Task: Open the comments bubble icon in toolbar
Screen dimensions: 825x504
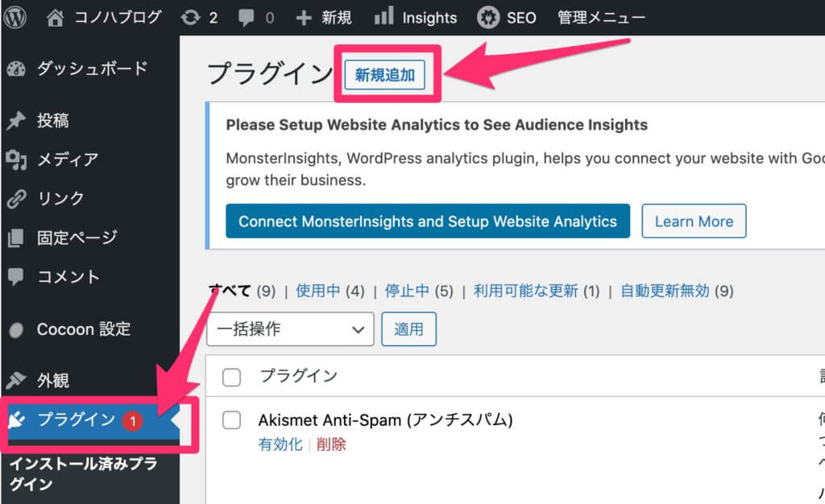Action: pos(246,18)
